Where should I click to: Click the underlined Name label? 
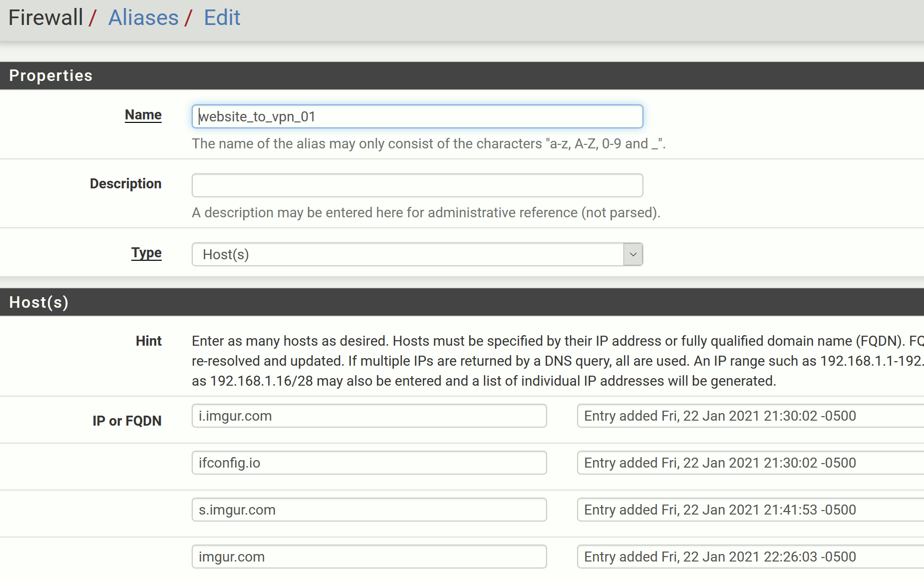pos(143,115)
